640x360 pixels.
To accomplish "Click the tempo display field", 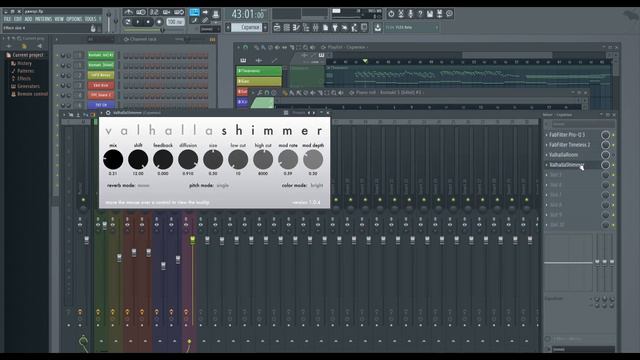I will point(176,22).
